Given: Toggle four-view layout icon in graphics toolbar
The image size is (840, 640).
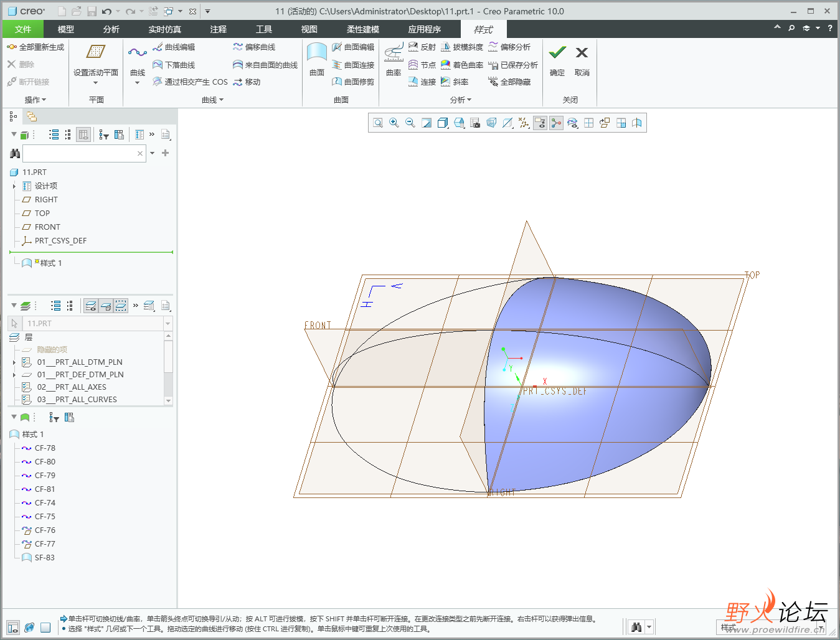Looking at the screenshot, I should [x=588, y=123].
